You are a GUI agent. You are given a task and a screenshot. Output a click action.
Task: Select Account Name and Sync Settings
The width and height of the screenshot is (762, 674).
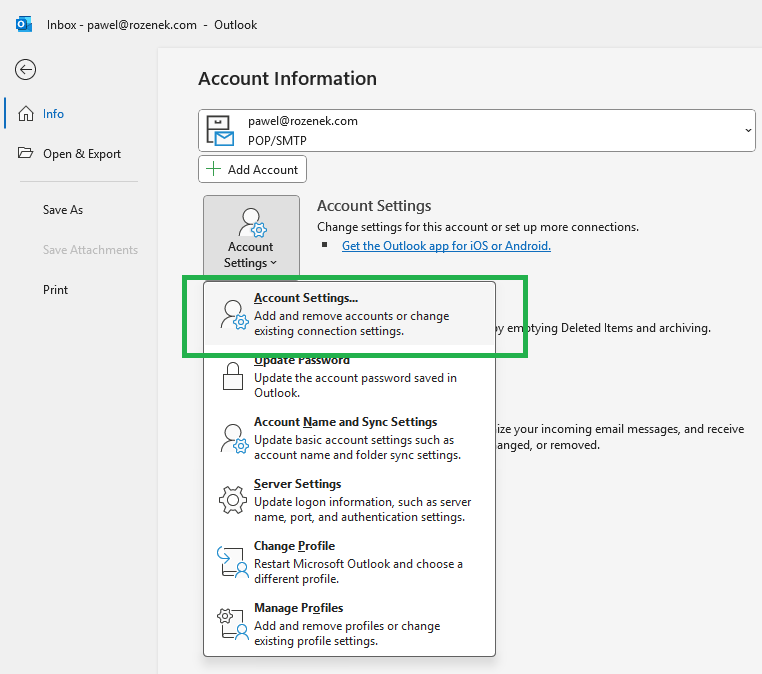349,438
